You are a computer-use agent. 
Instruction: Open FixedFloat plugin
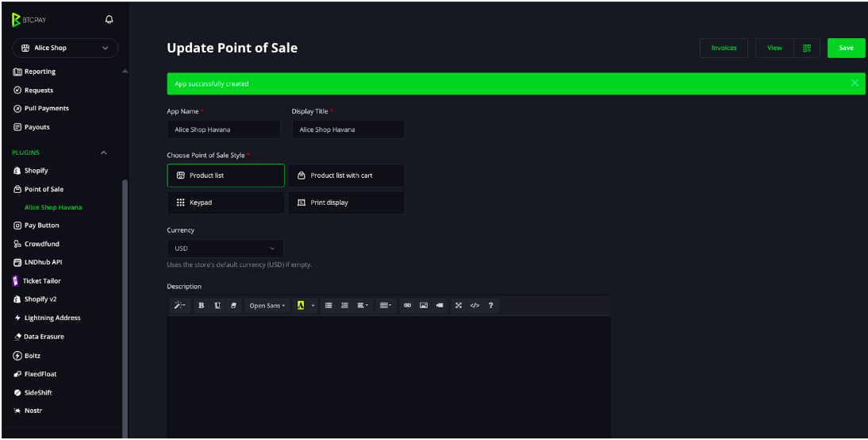click(34, 374)
